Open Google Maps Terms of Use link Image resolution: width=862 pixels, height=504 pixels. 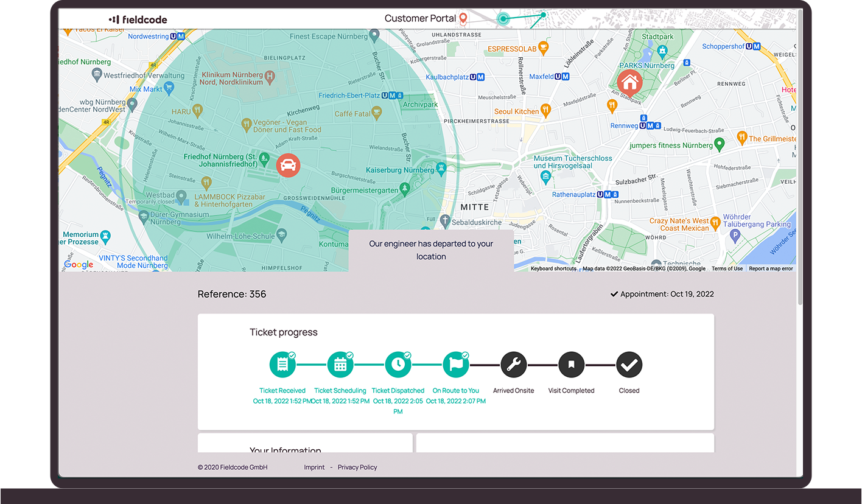coord(727,268)
